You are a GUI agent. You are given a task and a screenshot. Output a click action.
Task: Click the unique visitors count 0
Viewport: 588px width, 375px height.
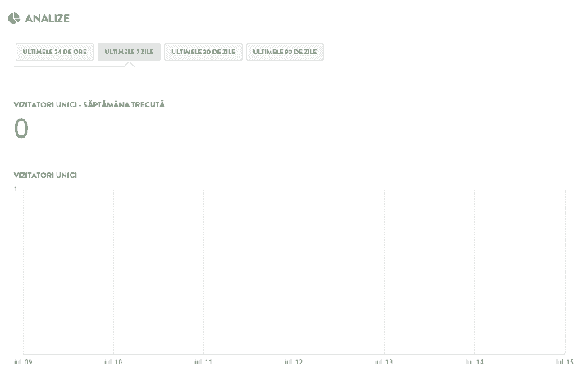click(x=21, y=128)
